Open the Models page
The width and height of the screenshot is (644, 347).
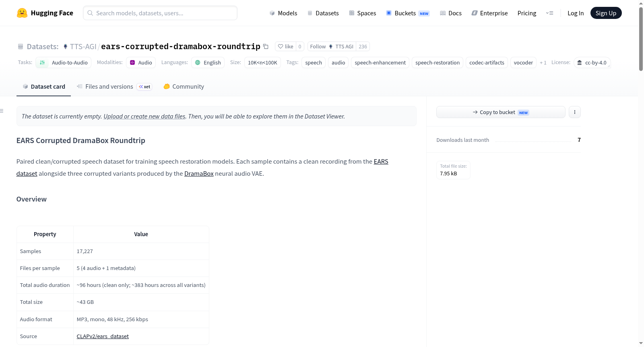[x=283, y=13]
